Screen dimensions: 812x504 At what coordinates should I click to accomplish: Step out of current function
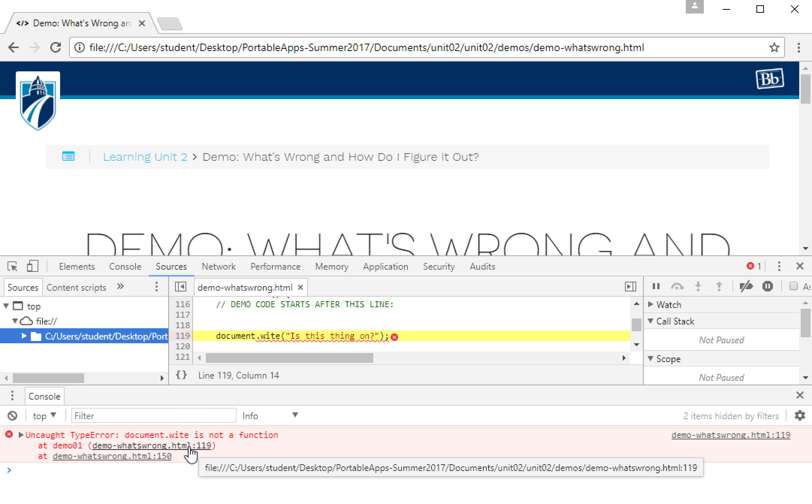tap(720, 286)
